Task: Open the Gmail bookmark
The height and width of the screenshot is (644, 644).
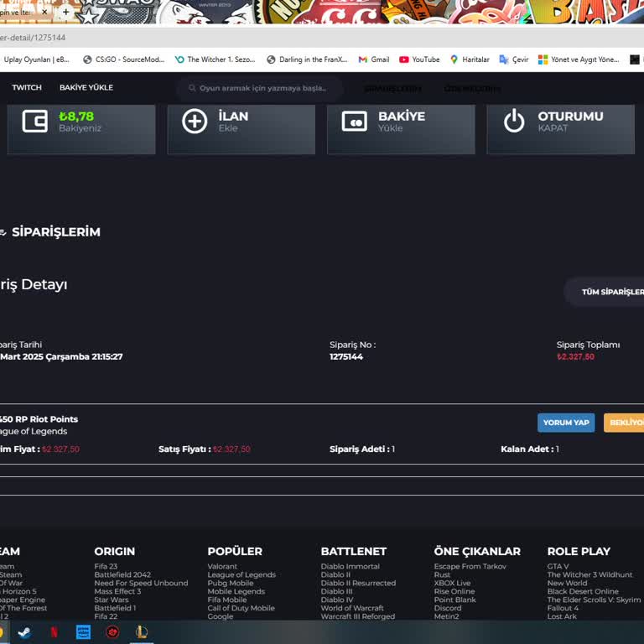Action: click(x=373, y=60)
